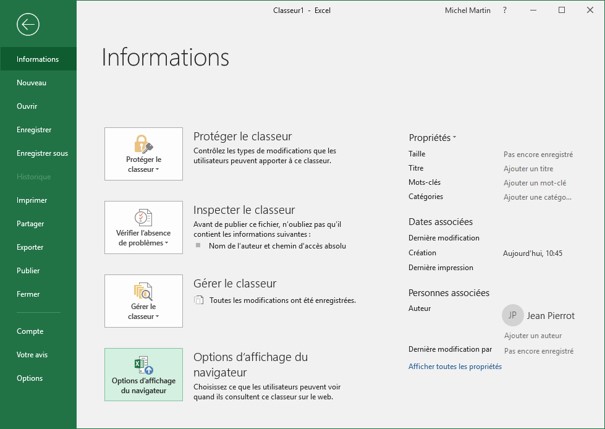Image resolution: width=605 pixels, height=429 pixels.
Task: Click Afficher toutes les propriétés link
Action: [454, 366]
